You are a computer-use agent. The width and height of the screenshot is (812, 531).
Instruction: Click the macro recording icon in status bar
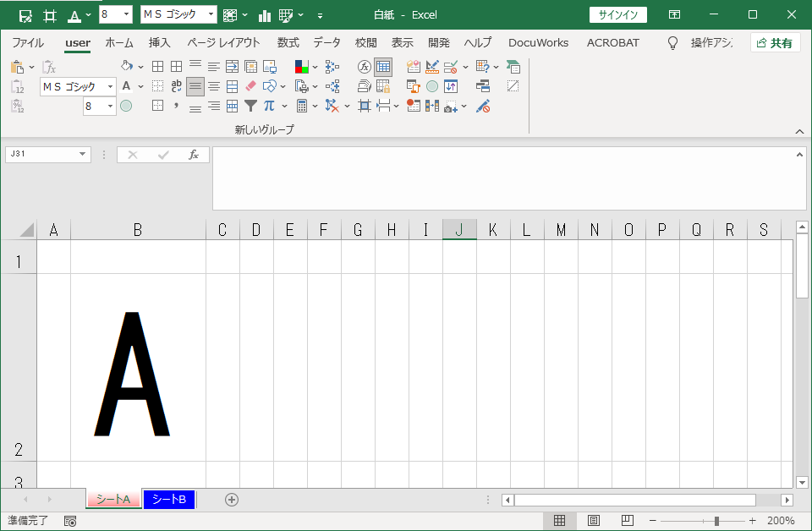[x=70, y=521]
